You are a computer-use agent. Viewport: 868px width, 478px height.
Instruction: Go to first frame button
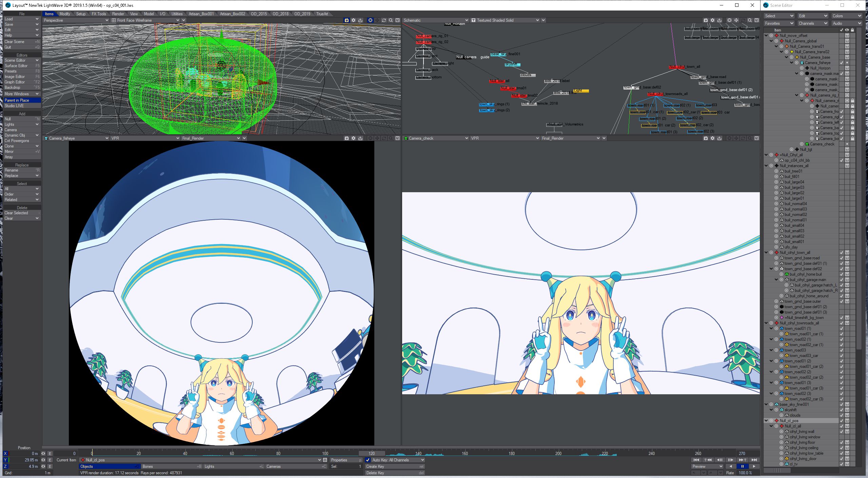(696, 460)
